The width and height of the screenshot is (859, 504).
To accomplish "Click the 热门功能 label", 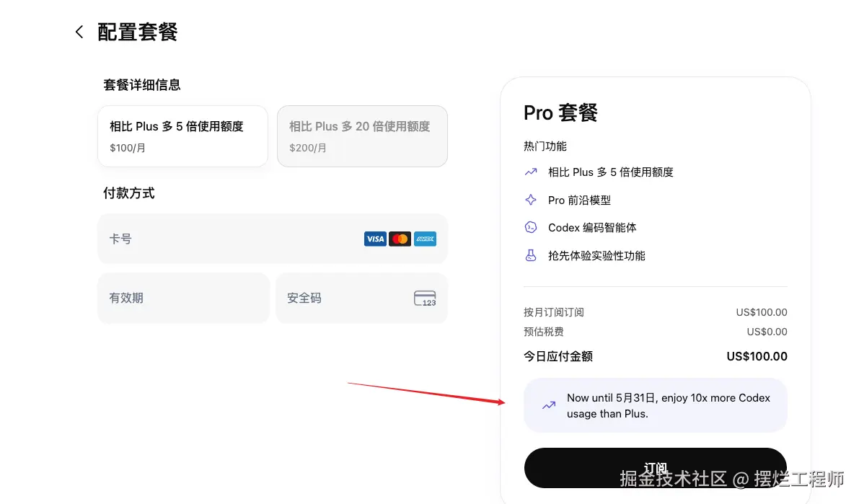I will tap(545, 146).
